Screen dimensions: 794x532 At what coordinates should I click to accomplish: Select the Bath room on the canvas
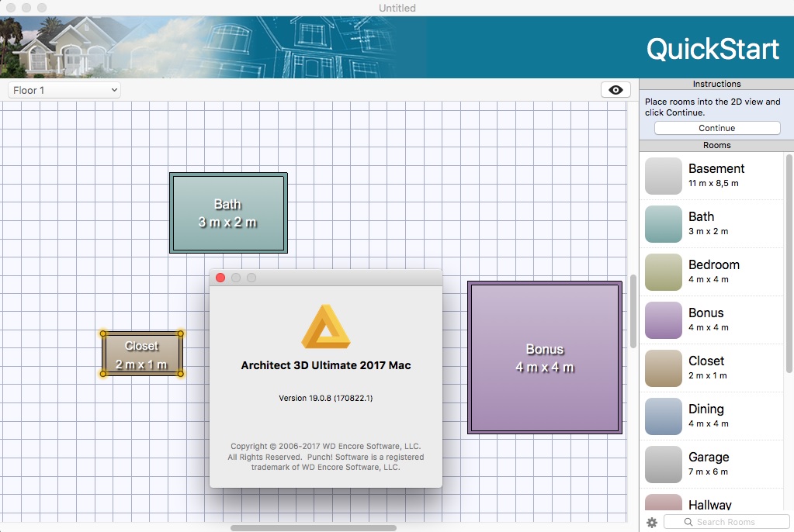point(228,212)
